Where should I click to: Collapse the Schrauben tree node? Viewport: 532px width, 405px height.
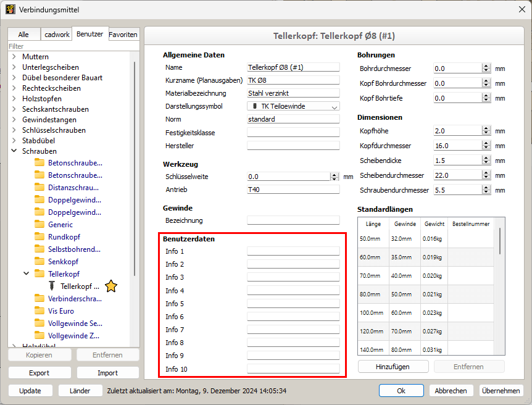point(14,151)
